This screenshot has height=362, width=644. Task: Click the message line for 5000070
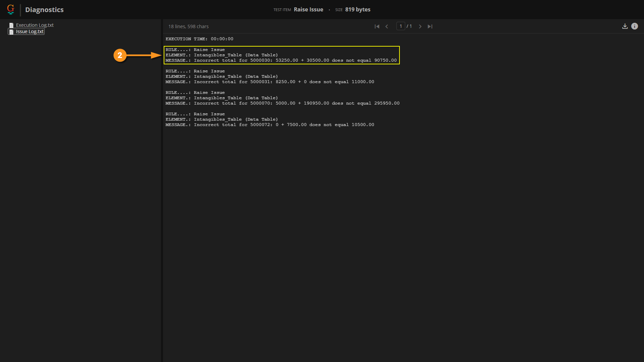[x=282, y=103]
